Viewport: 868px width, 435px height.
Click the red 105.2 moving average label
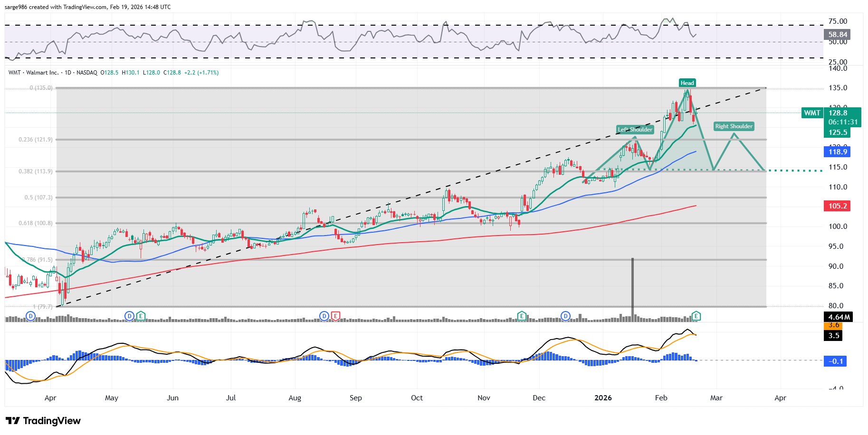point(837,206)
